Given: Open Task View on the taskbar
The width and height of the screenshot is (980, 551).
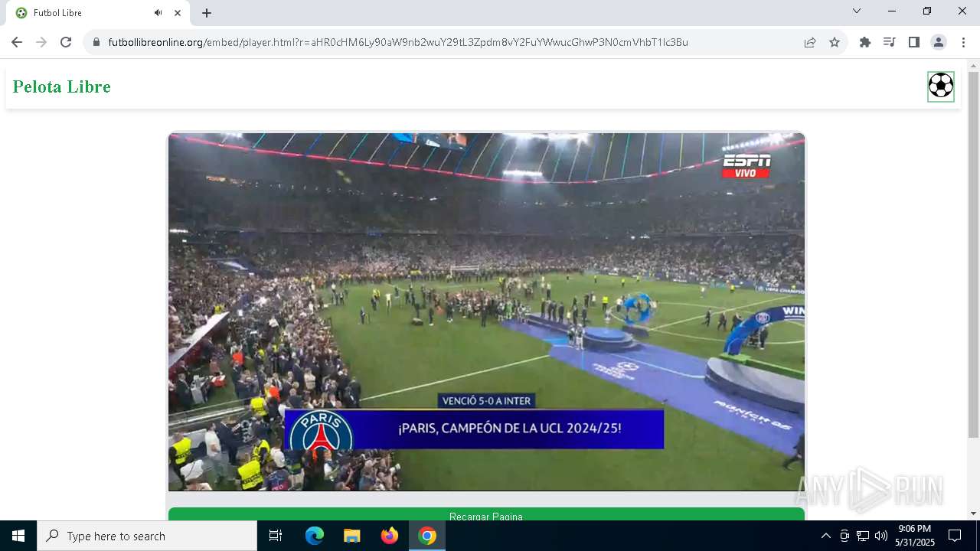Looking at the screenshot, I should (x=276, y=536).
